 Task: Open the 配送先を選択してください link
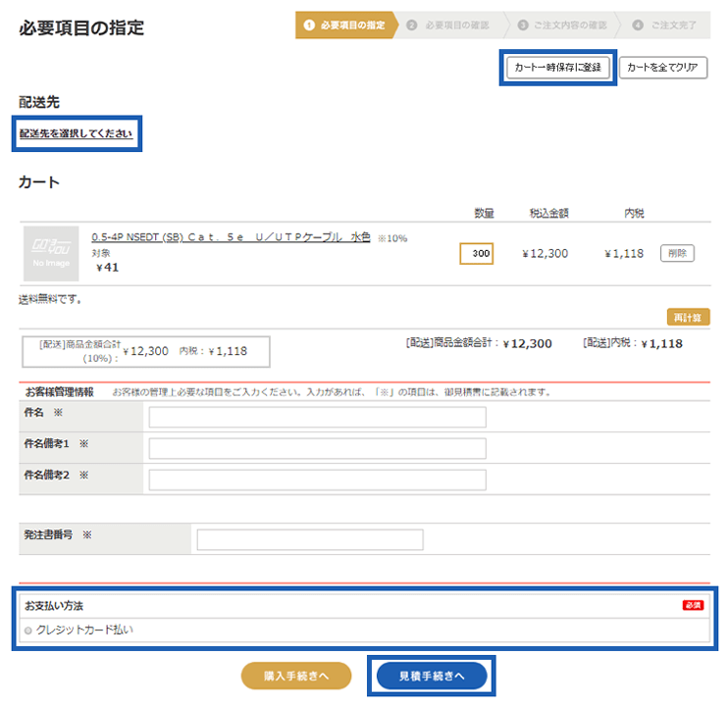76,133
